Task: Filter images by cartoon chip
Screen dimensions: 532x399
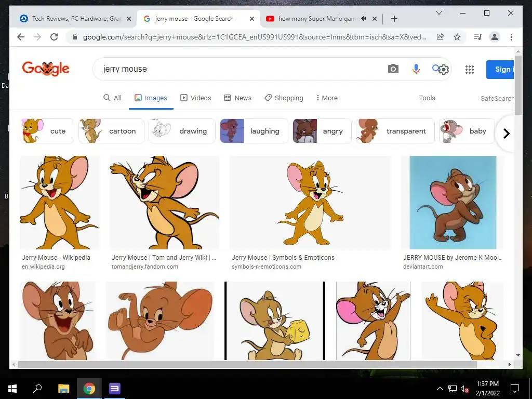Action: pos(111,131)
